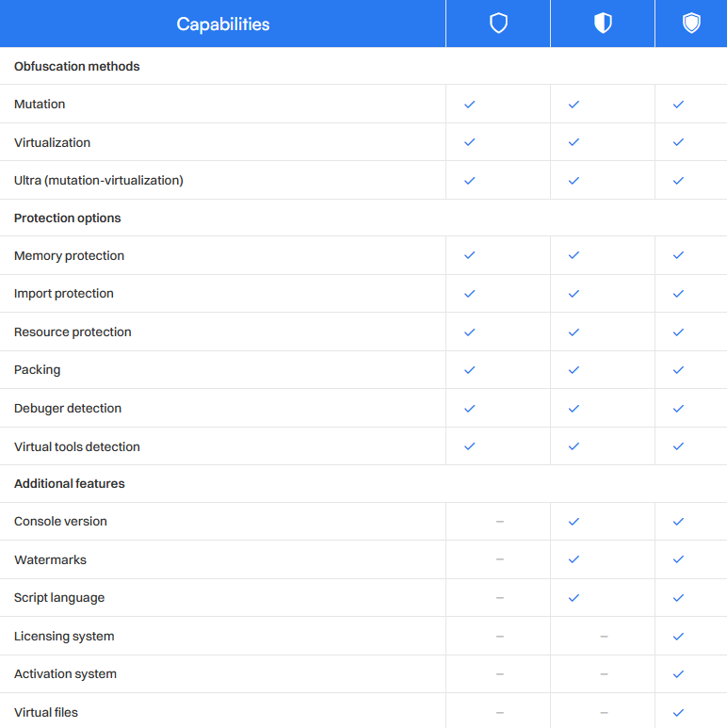Click the Protection options section heading
The width and height of the screenshot is (727, 728).
pyautogui.click(x=68, y=218)
